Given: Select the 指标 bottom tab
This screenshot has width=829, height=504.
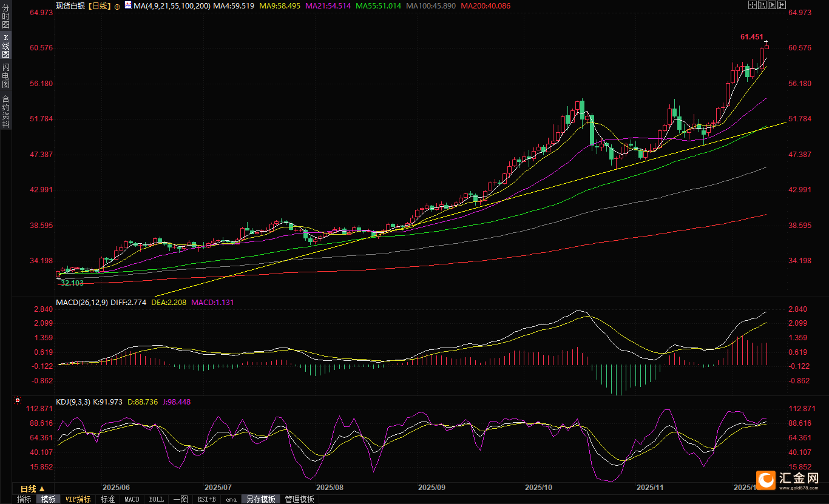Looking at the screenshot, I should click(24, 499).
